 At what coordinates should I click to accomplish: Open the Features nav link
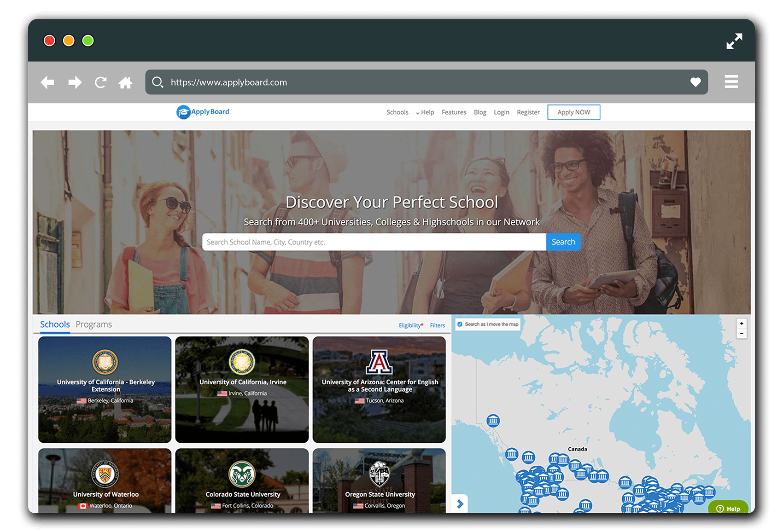[x=454, y=112]
